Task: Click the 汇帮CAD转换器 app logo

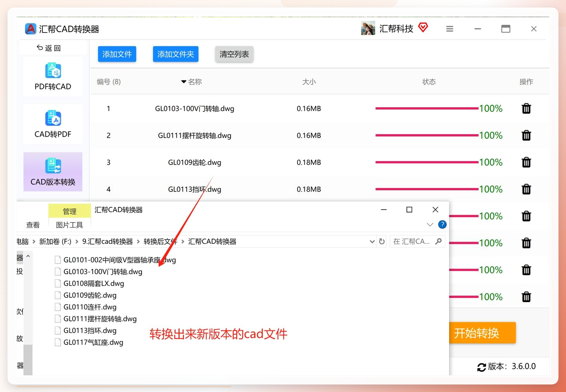Action: coord(30,29)
